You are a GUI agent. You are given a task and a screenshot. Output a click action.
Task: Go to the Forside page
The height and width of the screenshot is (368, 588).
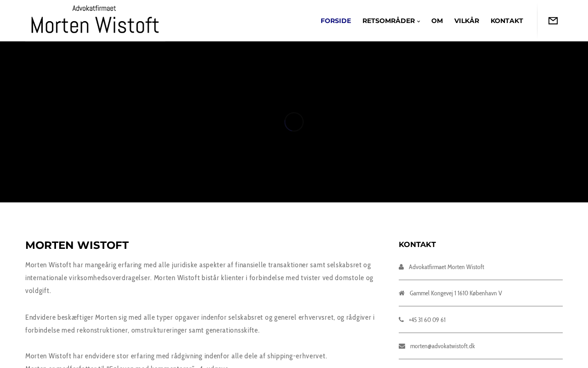click(x=336, y=21)
